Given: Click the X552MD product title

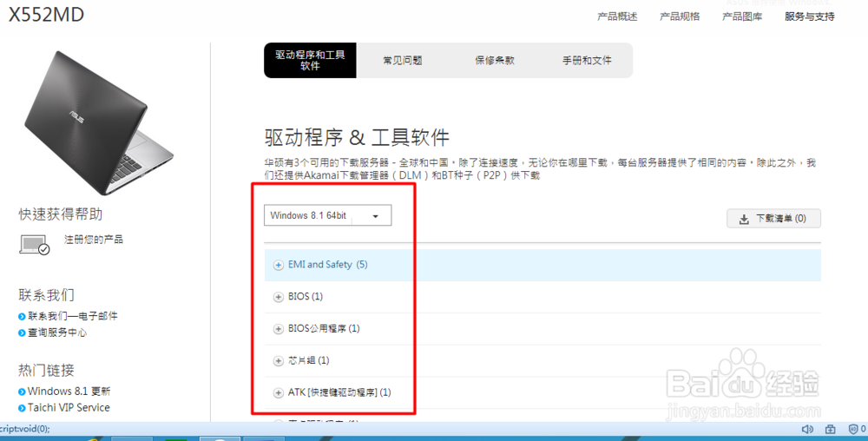Looking at the screenshot, I should coord(47,15).
